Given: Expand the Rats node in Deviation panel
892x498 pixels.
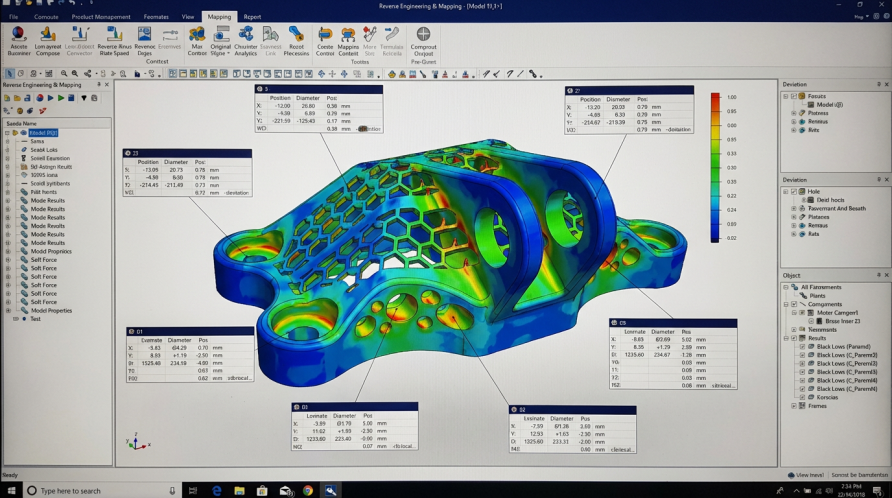Looking at the screenshot, I should 794,234.
